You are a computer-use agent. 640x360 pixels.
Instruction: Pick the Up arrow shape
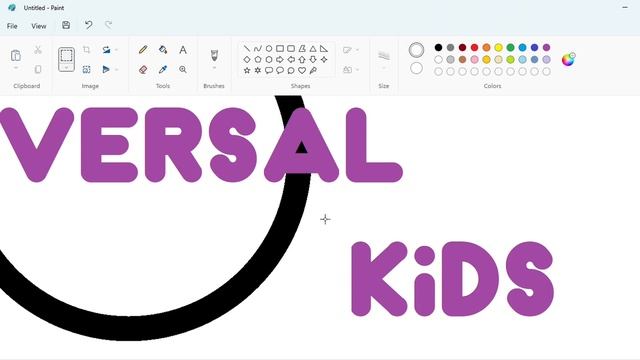point(302,60)
